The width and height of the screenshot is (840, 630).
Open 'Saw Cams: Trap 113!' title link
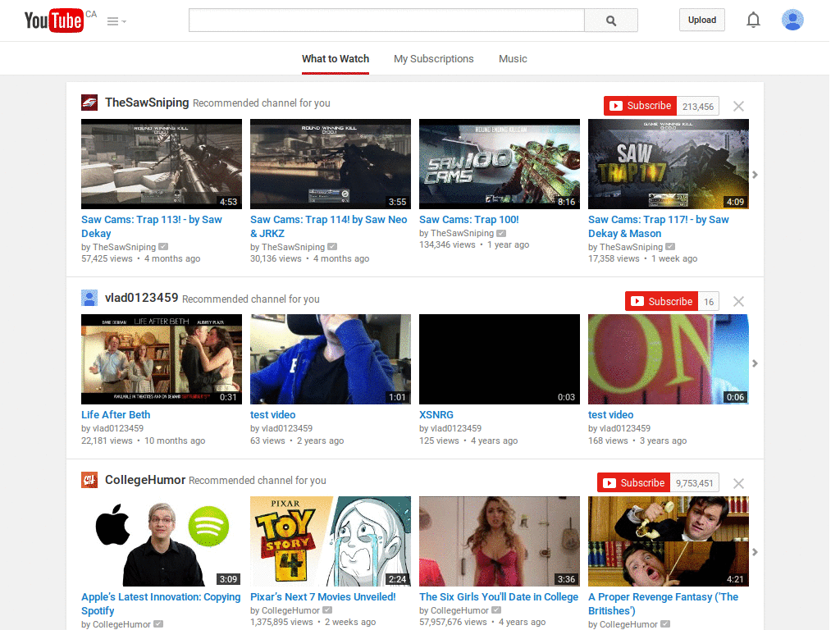coord(152,226)
